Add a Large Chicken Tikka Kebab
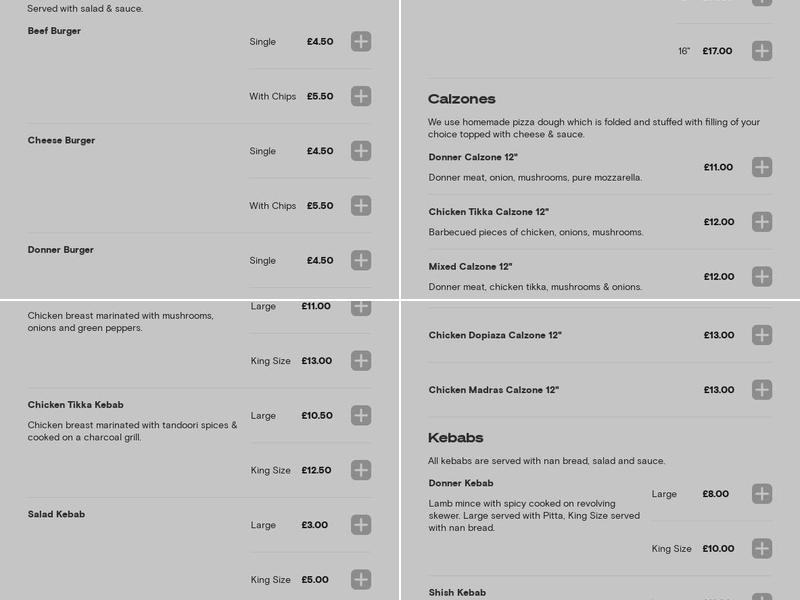 [x=360, y=415]
